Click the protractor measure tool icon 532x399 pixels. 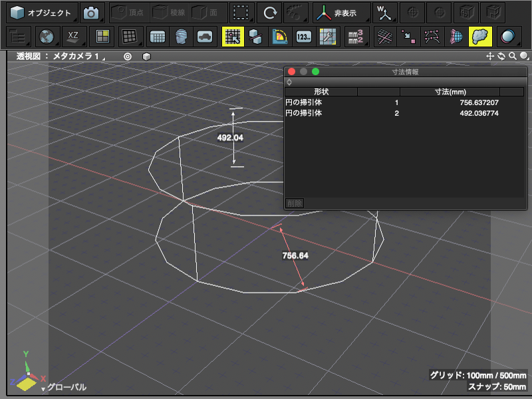click(280, 37)
